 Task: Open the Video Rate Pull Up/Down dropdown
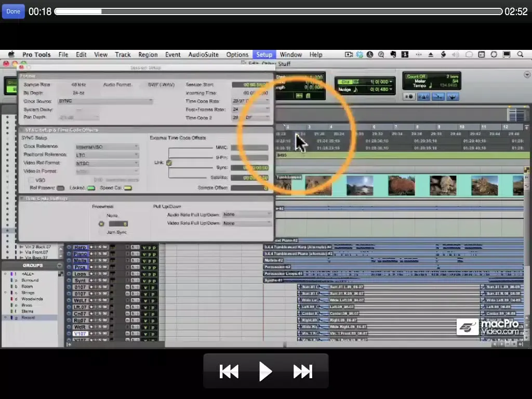point(247,223)
